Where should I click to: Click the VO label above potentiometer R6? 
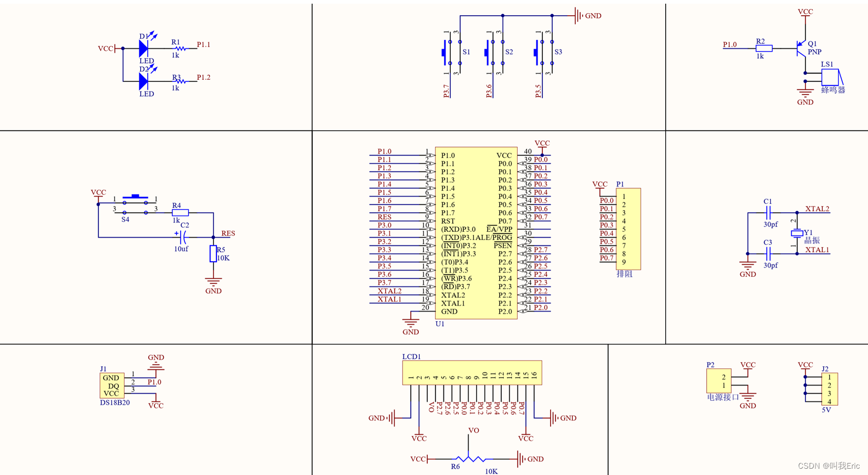(x=473, y=430)
